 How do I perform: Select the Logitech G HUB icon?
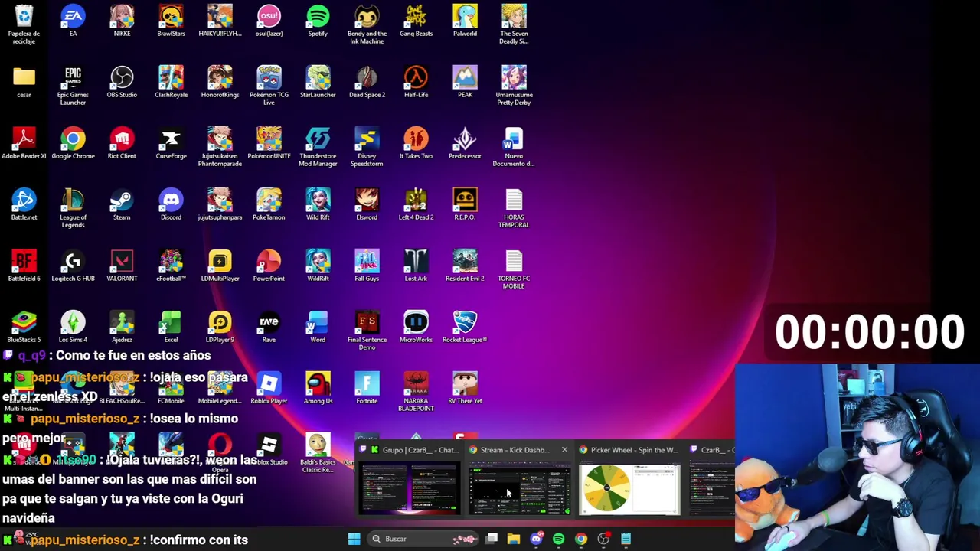click(73, 266)
